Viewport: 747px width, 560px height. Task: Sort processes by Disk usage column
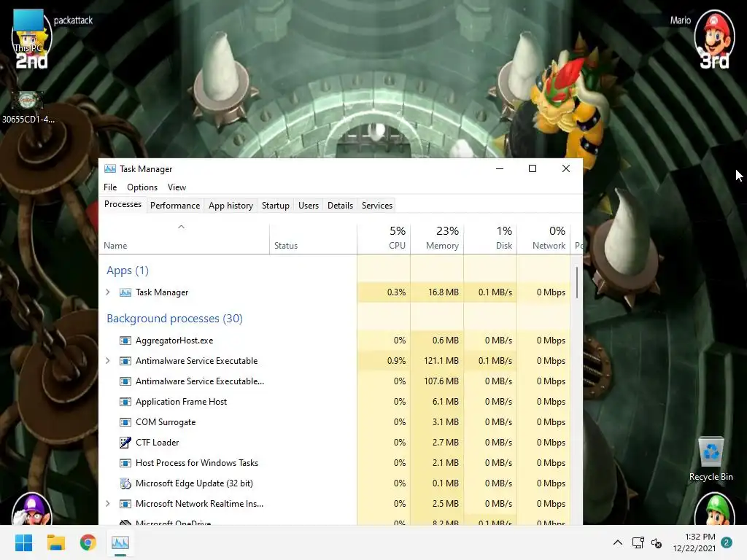[490, 239]
